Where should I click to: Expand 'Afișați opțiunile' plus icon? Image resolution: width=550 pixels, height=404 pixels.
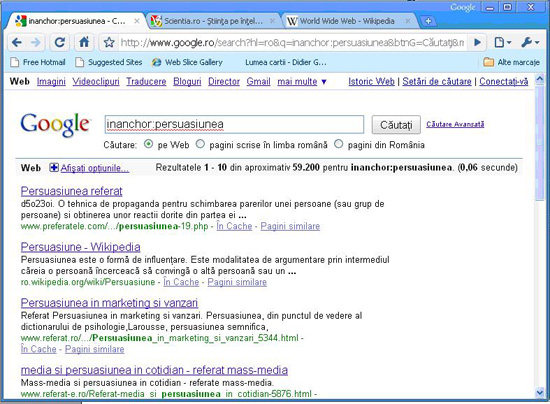click(x=54, y=168)
